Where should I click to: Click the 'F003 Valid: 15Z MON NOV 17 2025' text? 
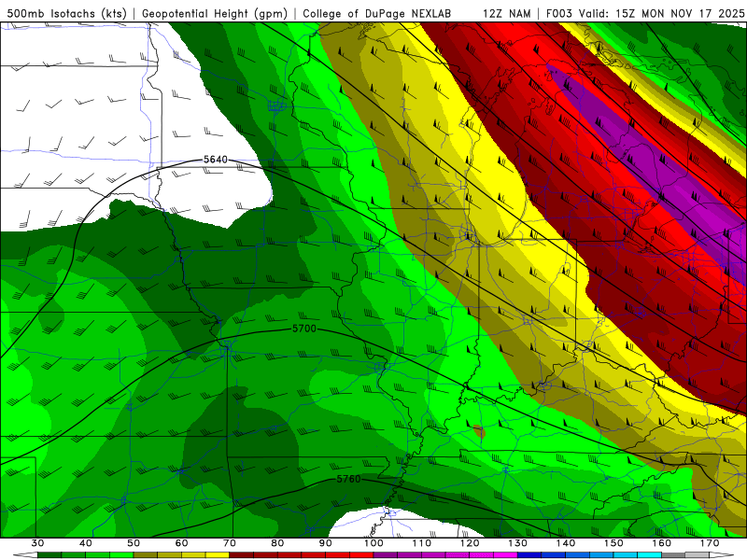pos(645,13)
